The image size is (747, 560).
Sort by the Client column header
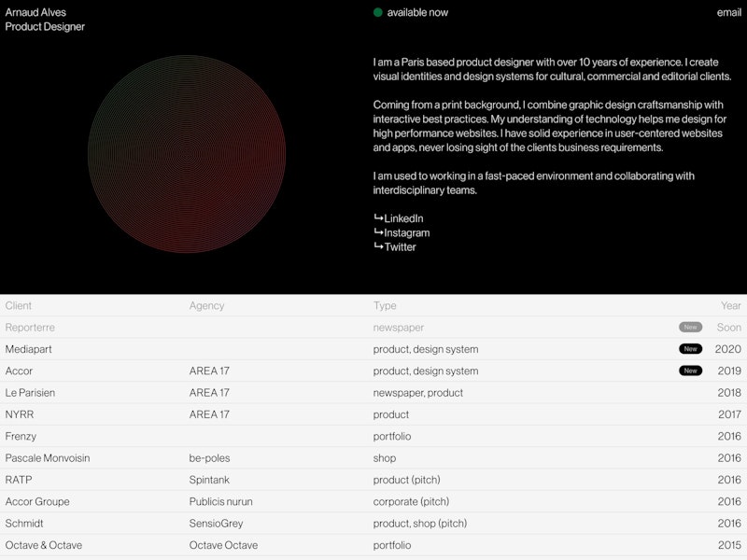click(19, 305)
